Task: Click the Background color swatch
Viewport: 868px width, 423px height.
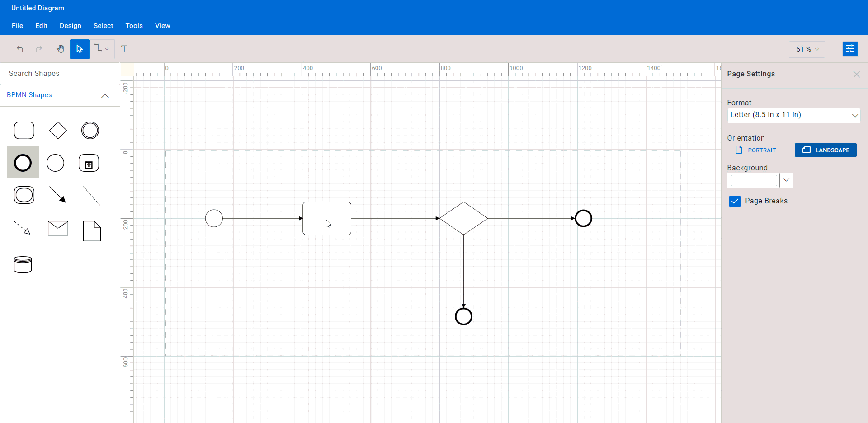Action: (x=754, y=180)
